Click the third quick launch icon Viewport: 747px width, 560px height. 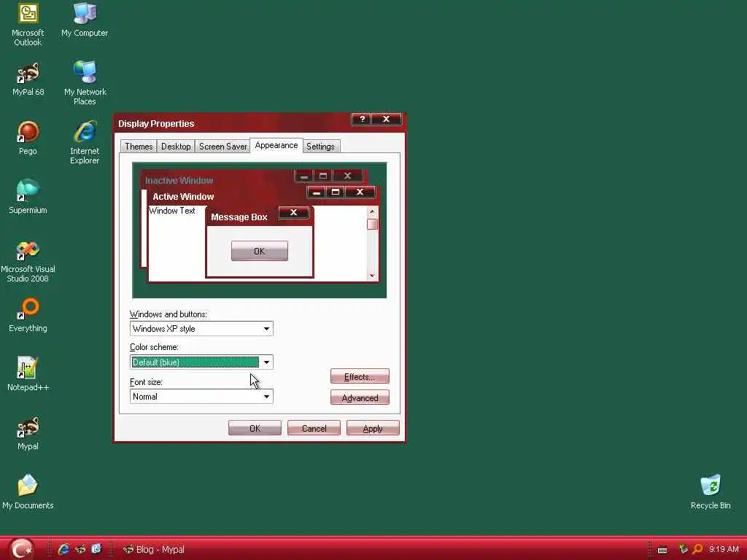click(96, 549)
